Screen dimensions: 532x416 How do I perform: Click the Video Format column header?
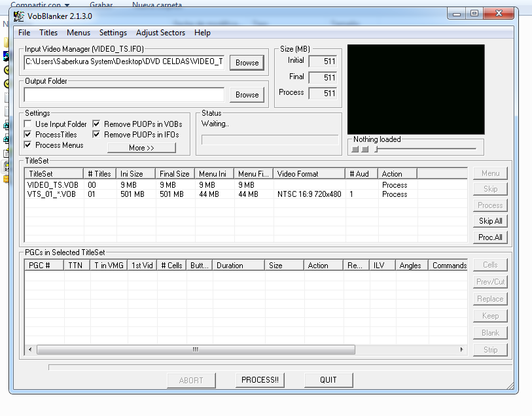tap(309, 174)
